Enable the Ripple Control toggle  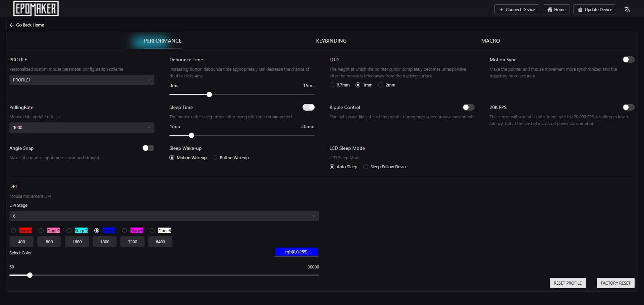(x=469, y=107)
